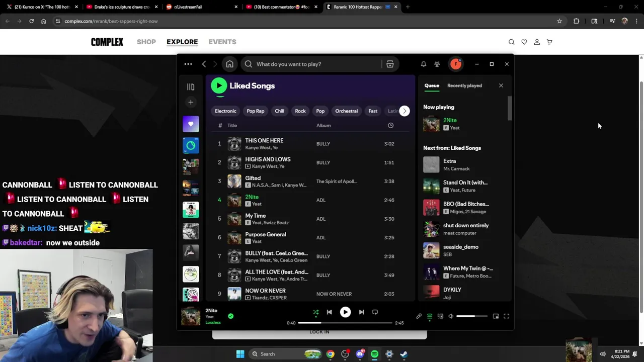Open Spotify Browse icon beside search

[x=390, y=64]
